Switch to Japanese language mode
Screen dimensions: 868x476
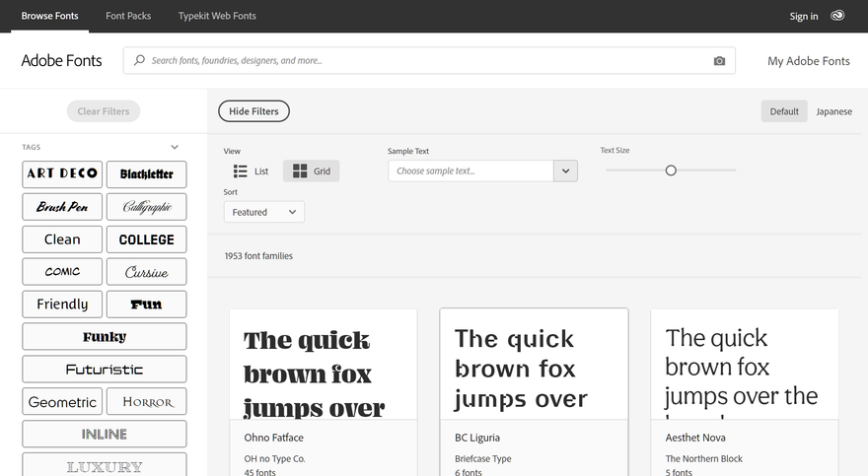tap(833, 111)
